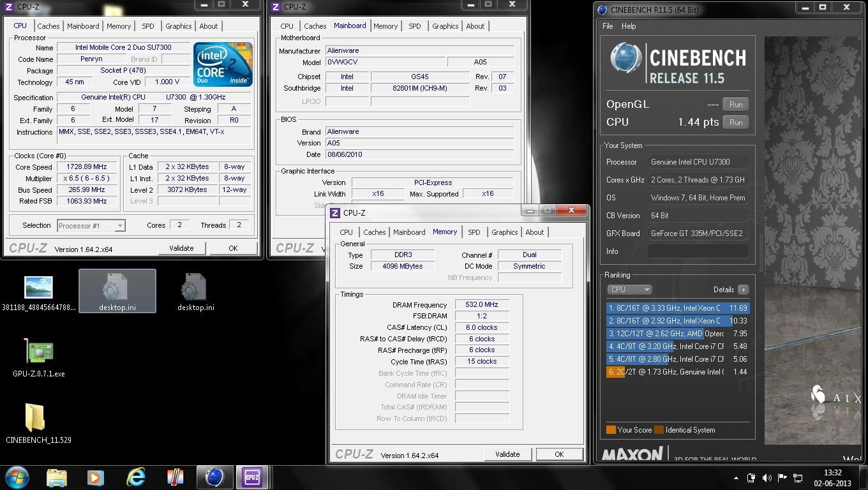Click the Intel Core 2 Duo logo
Screen dimensions: 868x490
coord(223,64)
